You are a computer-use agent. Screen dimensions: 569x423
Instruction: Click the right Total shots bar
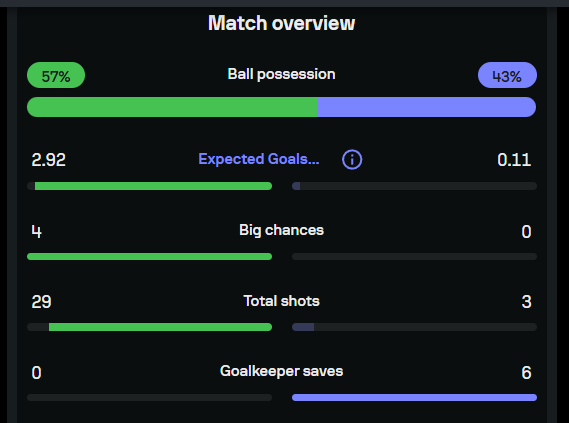pyautogui.click(x=414, y=327)
